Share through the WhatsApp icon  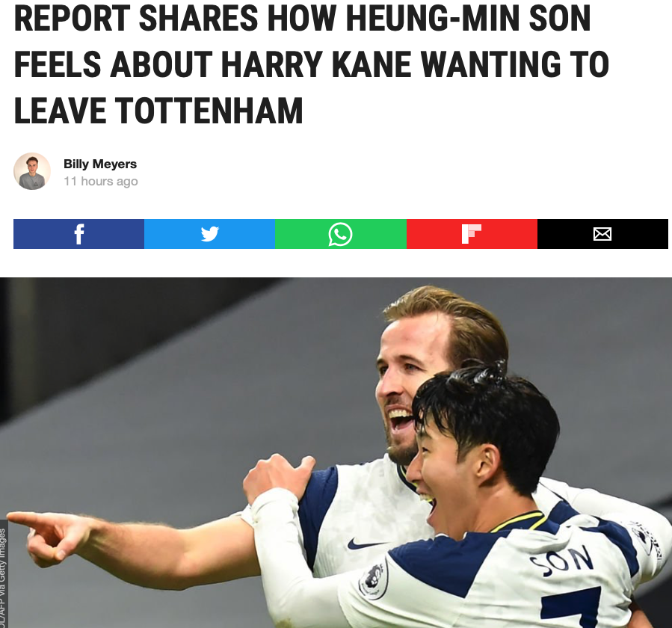pyautogui.click(x=341, y=234)
